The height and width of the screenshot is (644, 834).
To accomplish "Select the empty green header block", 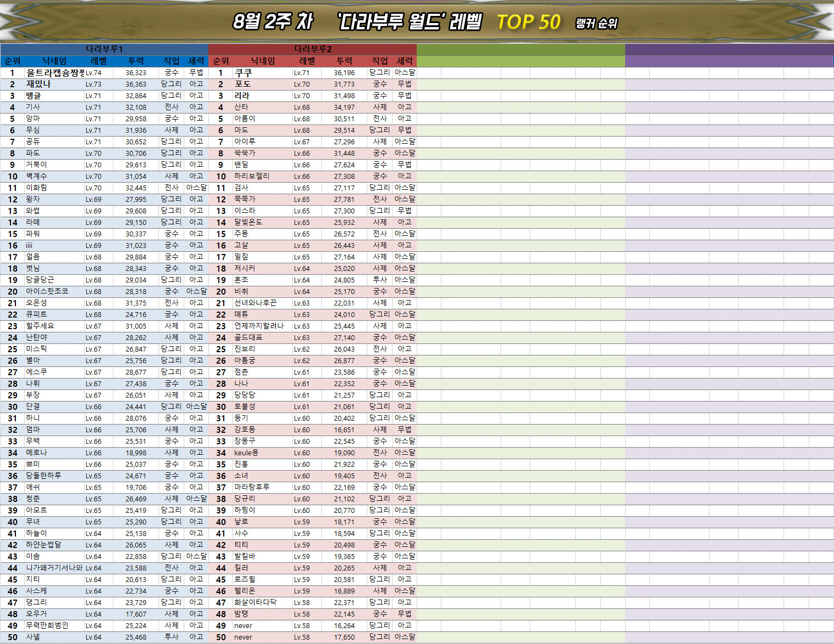I will coord(520,55).
